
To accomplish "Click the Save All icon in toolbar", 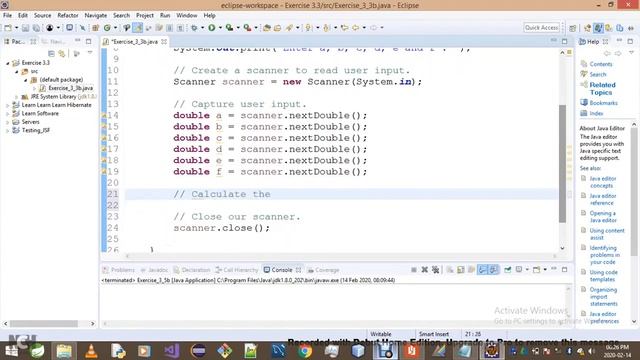I will 36,28.
